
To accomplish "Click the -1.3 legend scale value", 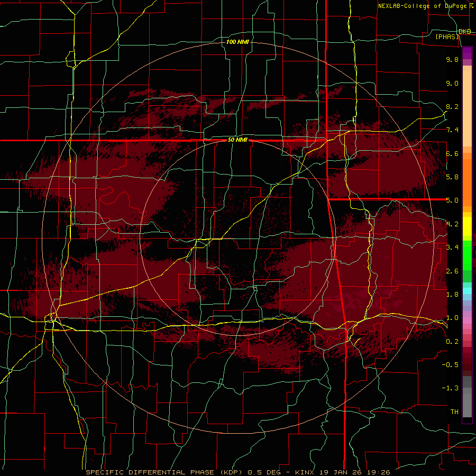I will [x=450, y=388].
